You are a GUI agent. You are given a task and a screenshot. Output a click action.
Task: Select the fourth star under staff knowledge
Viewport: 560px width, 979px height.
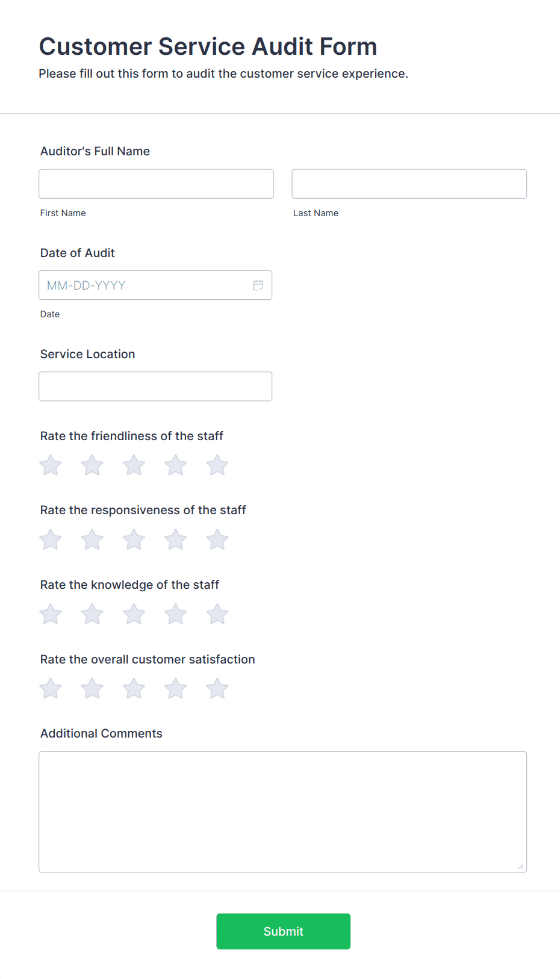click(x=175, y=614)
